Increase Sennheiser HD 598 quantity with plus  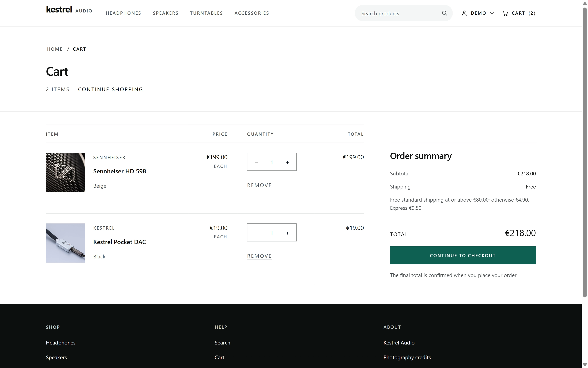[287, 162]
